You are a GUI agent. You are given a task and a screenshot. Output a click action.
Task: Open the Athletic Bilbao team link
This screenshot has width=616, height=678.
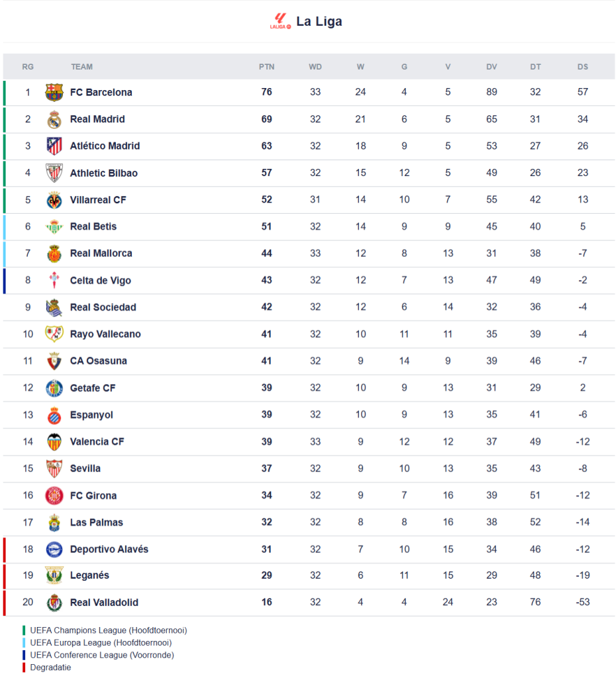coord(104,173)
